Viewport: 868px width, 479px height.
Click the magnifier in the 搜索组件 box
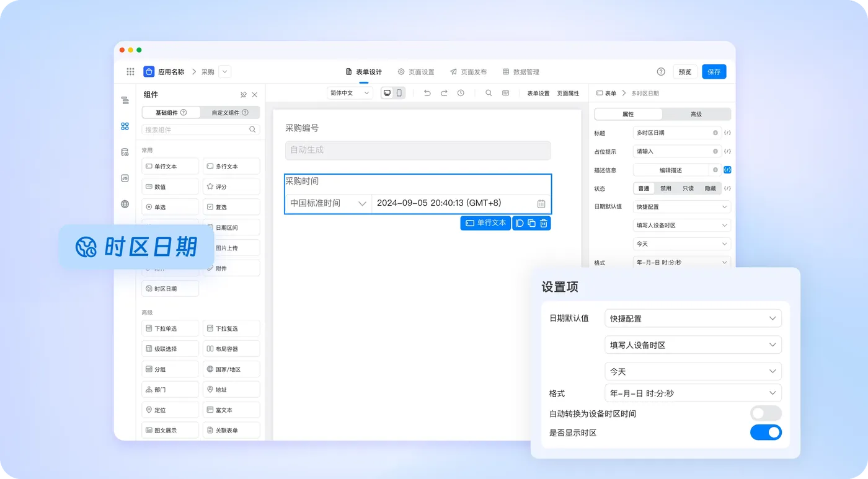[252, 130]
